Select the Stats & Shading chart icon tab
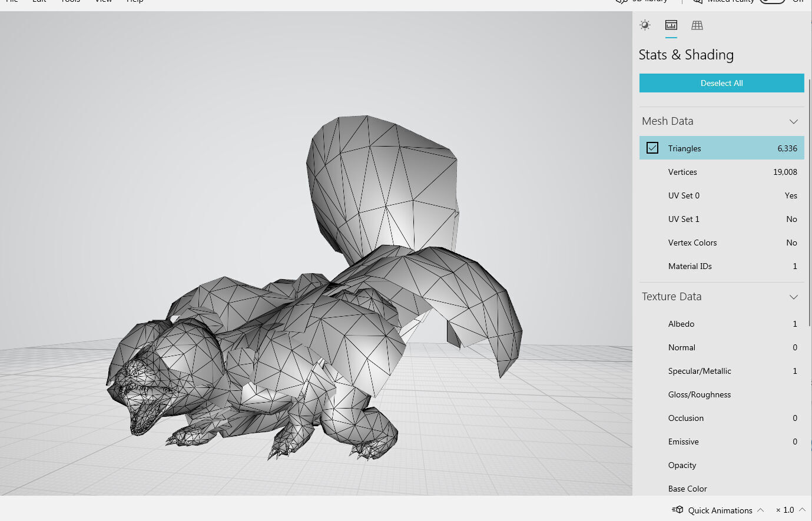 point(671,25)
